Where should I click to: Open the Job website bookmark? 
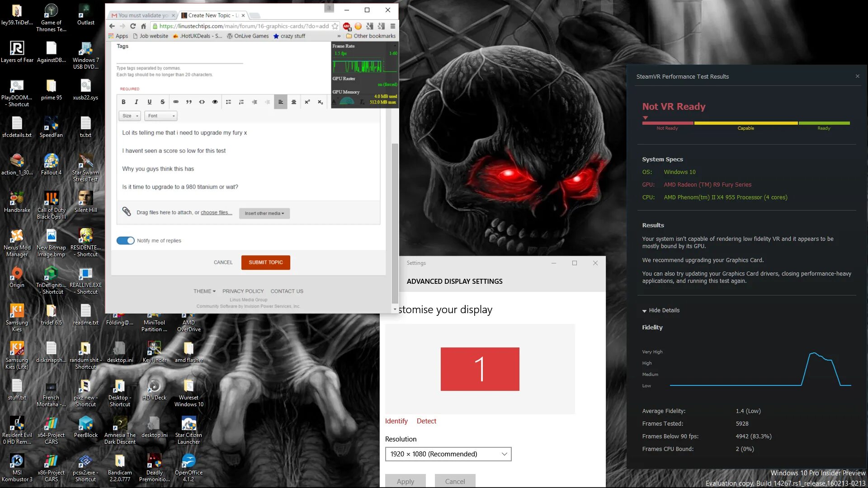(x=150, y=36)
